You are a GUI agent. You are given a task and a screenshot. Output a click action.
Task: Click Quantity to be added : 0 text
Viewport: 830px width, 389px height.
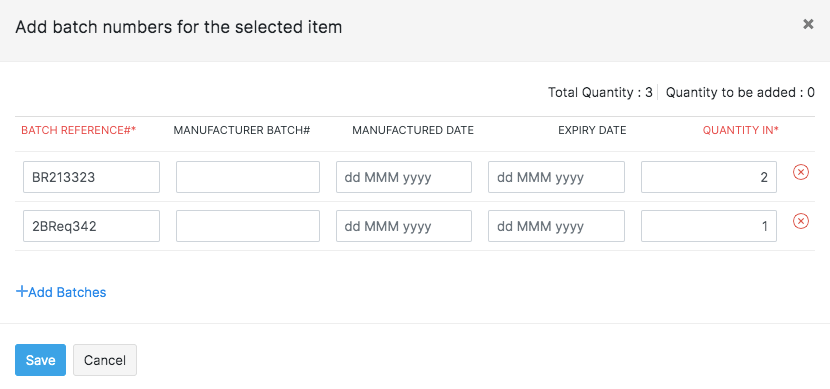740,93
